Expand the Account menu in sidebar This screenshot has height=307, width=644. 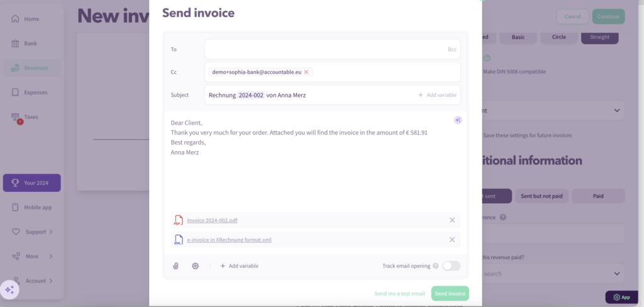32,281
